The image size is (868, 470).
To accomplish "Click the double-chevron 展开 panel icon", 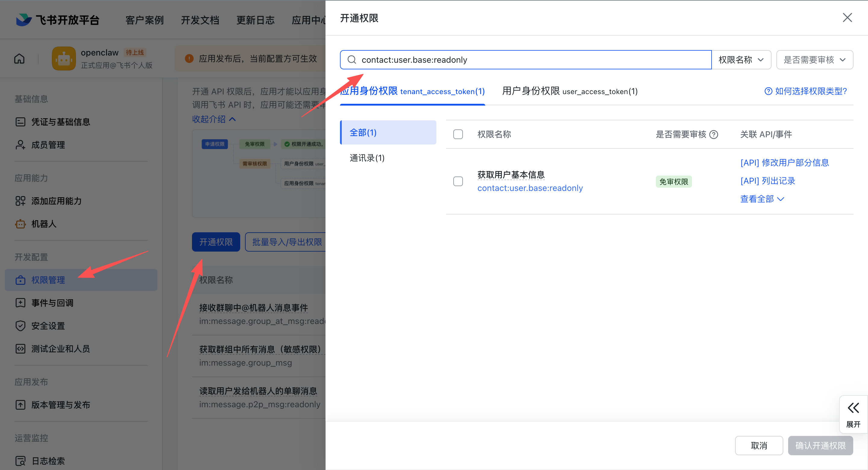I will [853, 408].
